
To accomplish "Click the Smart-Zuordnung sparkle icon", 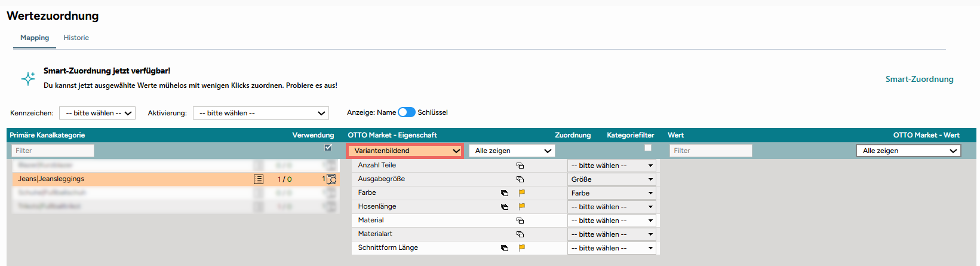I will coord(28,78).
